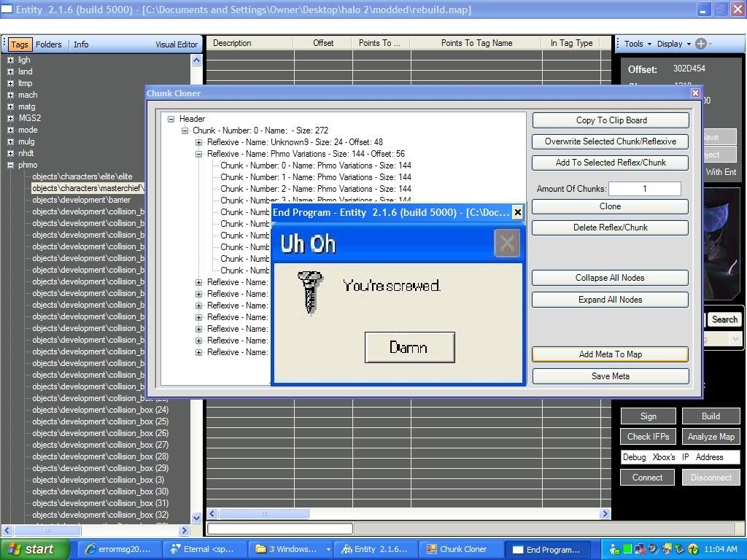Click the Save Meta button
Screen dimensions: 747x560
(611, 376)
